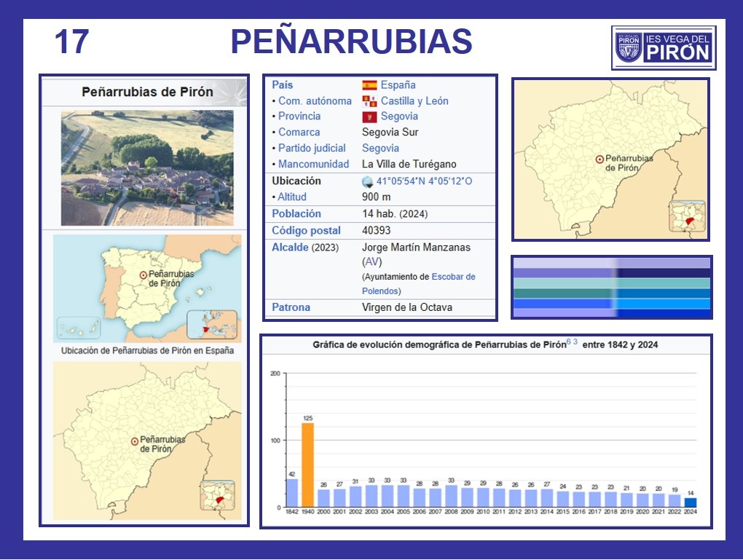
Task: Click the Segovia province flag icon
Action: pyautogui.click(x=369, y=117)
